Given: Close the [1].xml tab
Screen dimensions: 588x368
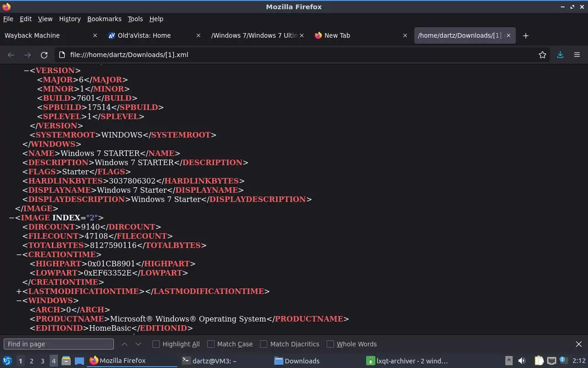Looking at the screenshot, I should pos(509,35).
